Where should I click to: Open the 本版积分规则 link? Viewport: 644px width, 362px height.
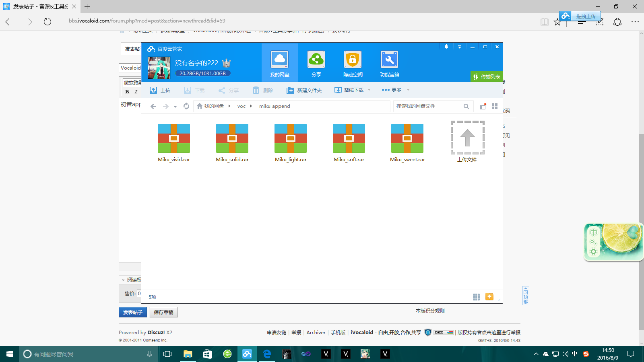click(430, 311)
